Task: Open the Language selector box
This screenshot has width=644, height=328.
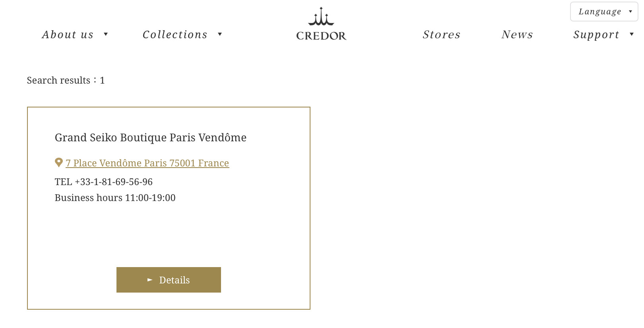Action: pos(599,12)
